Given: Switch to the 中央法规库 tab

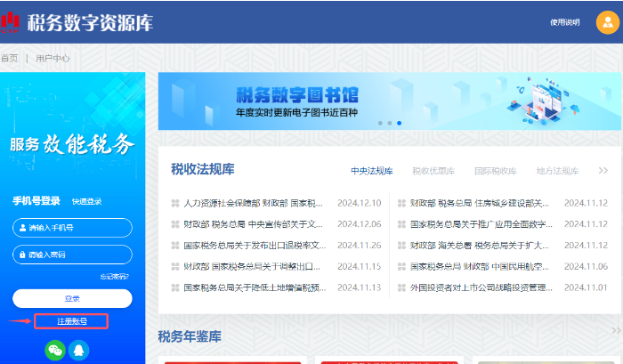Looking at the screenshot, I should tap(371, 171).
